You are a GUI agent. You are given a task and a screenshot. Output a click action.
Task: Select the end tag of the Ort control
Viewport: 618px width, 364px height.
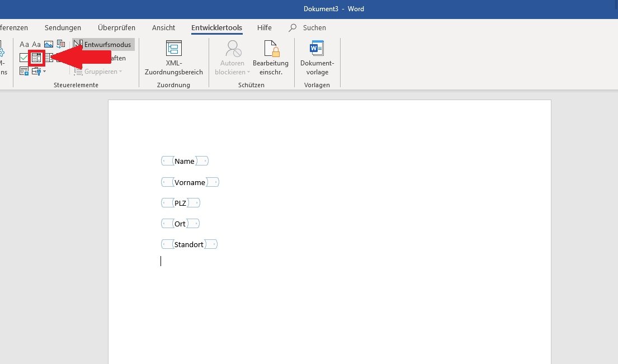pos(193,223)
